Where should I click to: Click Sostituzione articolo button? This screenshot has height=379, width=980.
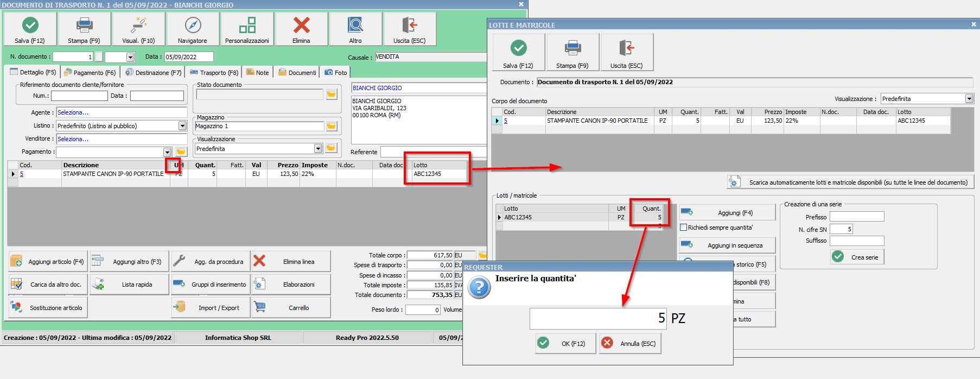(48, 308)
